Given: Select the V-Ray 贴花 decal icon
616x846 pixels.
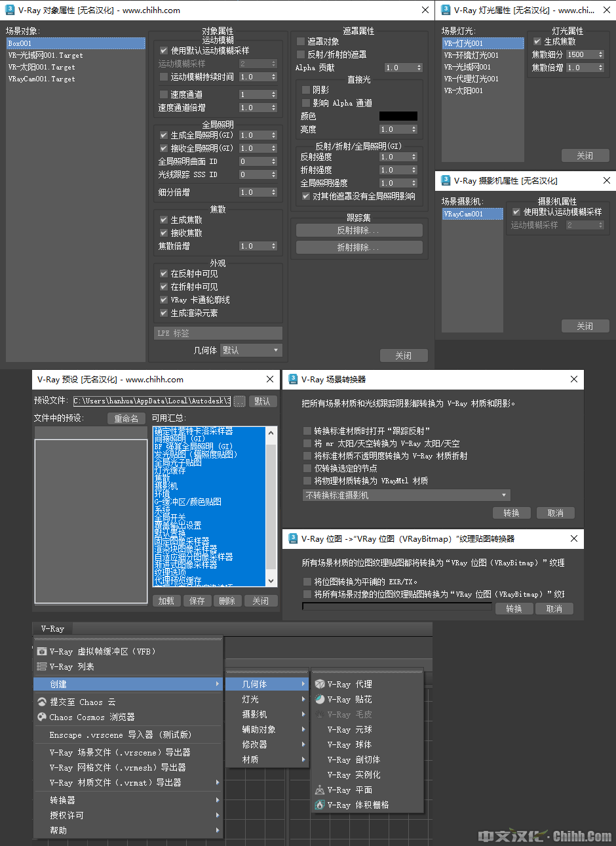Looking at the screenshot, I should (320, 699).
